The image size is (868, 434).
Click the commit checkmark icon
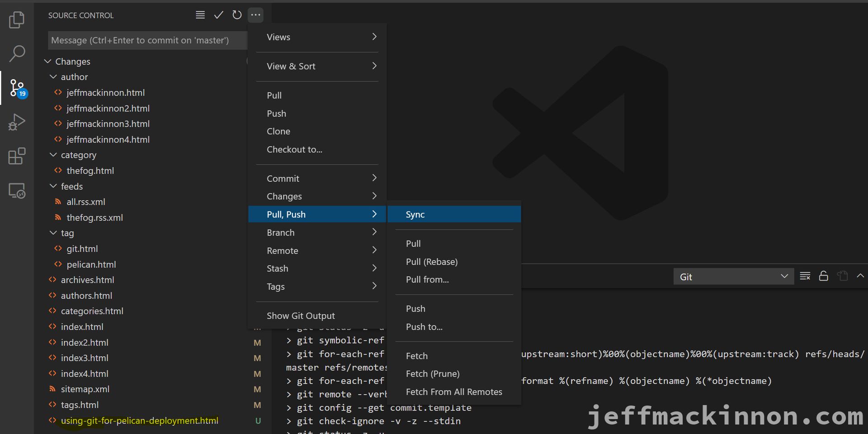tap(218, 15)
